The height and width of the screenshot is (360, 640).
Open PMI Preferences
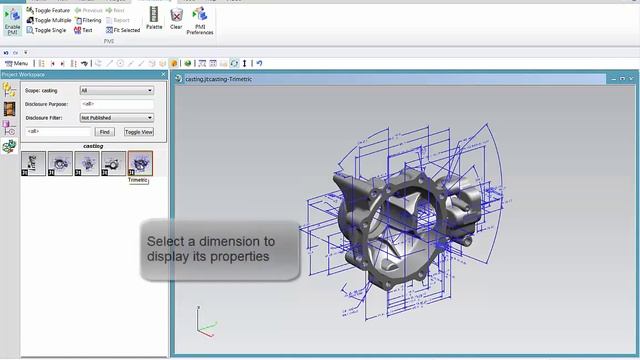200,21
